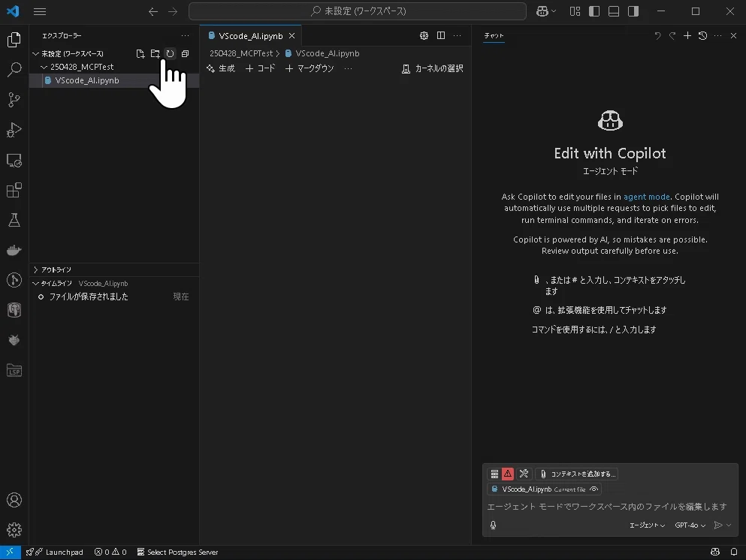Click New Folder icon in explorer header
The width and height of the screenshot is (746, 560).
155,54
